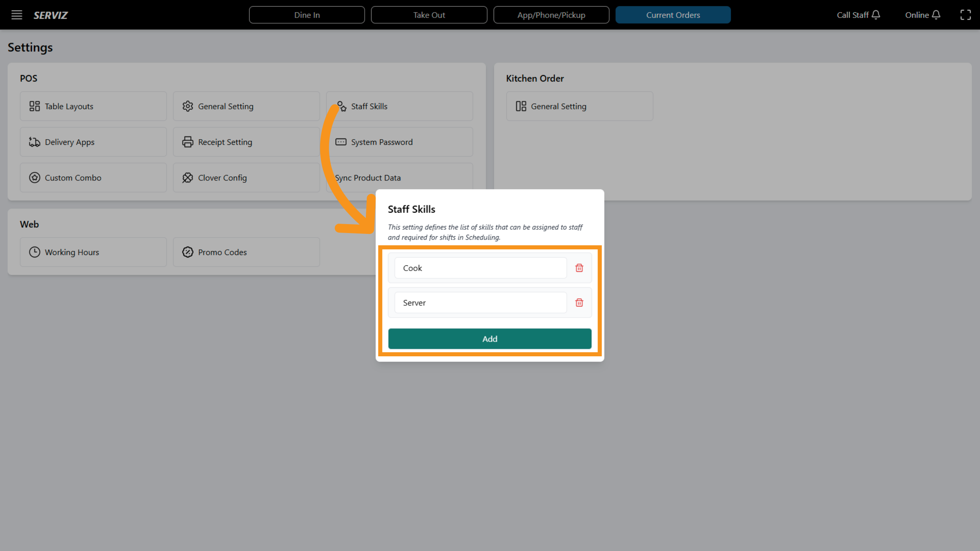Open Promo Codes settings
The image size is (980, 551).
coord(246,252)
